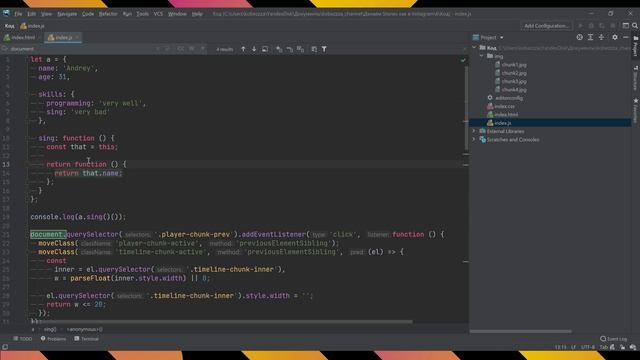The image size is (640, 360).
Task: Close the index.js editor tab
Action: click(77, 38)
